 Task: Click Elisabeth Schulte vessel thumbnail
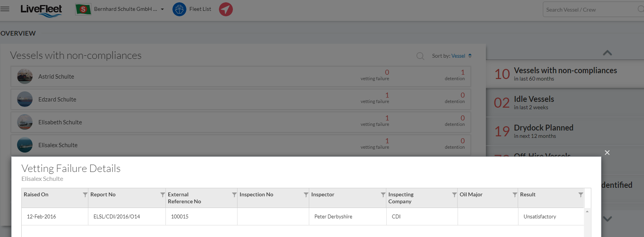pyautogui.click(x=25, y=122)
